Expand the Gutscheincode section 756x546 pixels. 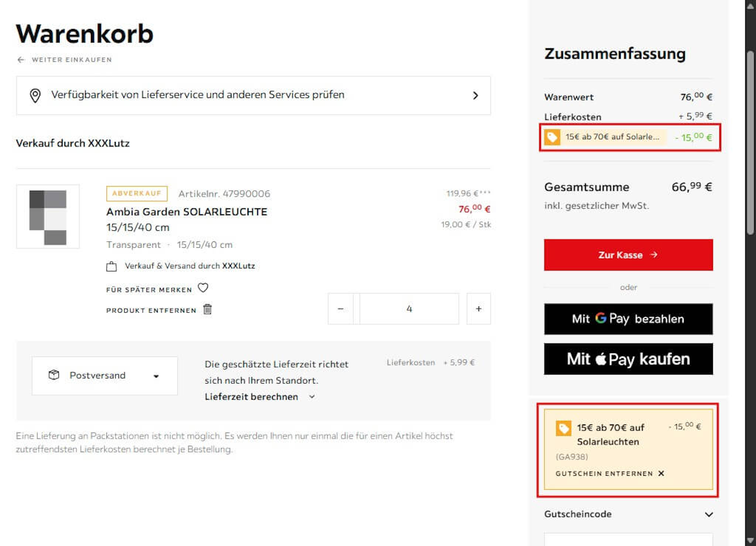[x=628, y=514]
